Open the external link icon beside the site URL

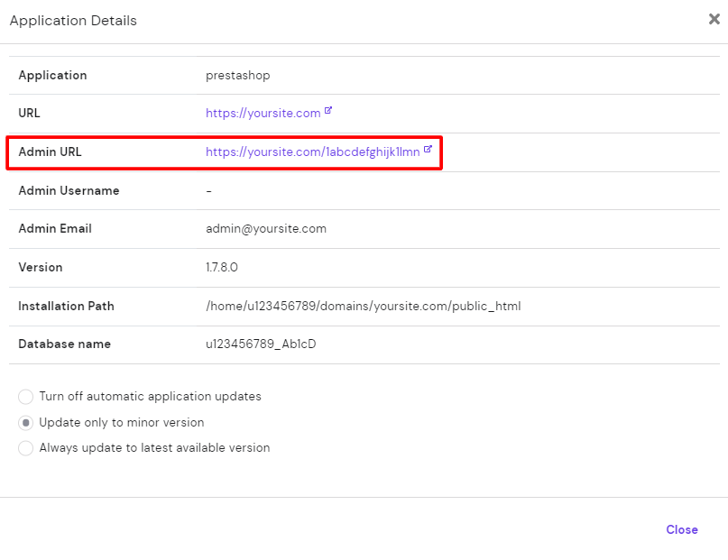pos(329,110)
